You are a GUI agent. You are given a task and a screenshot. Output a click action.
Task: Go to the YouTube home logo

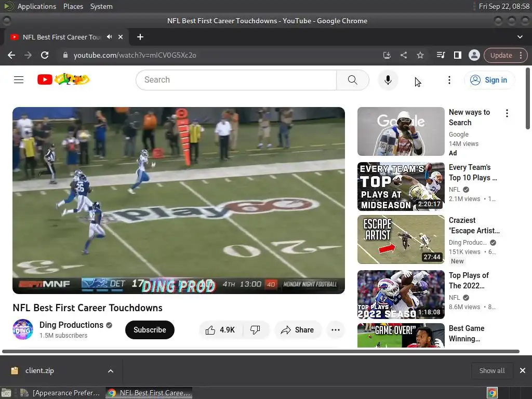tap(63, 79)
